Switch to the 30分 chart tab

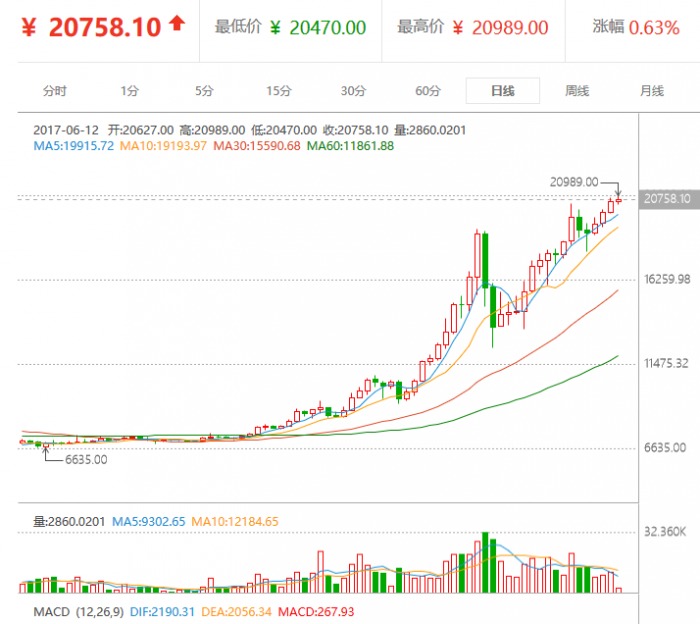[x=353, y=91]
